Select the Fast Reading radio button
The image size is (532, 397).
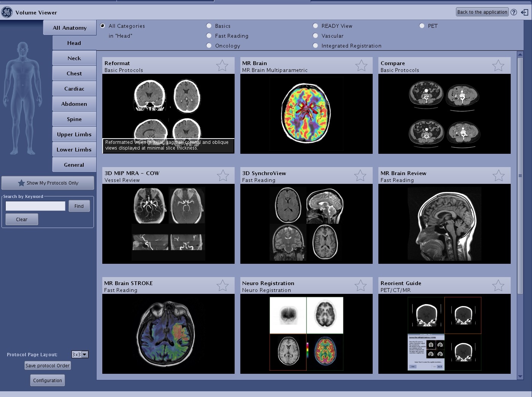[x=209, y=36]
